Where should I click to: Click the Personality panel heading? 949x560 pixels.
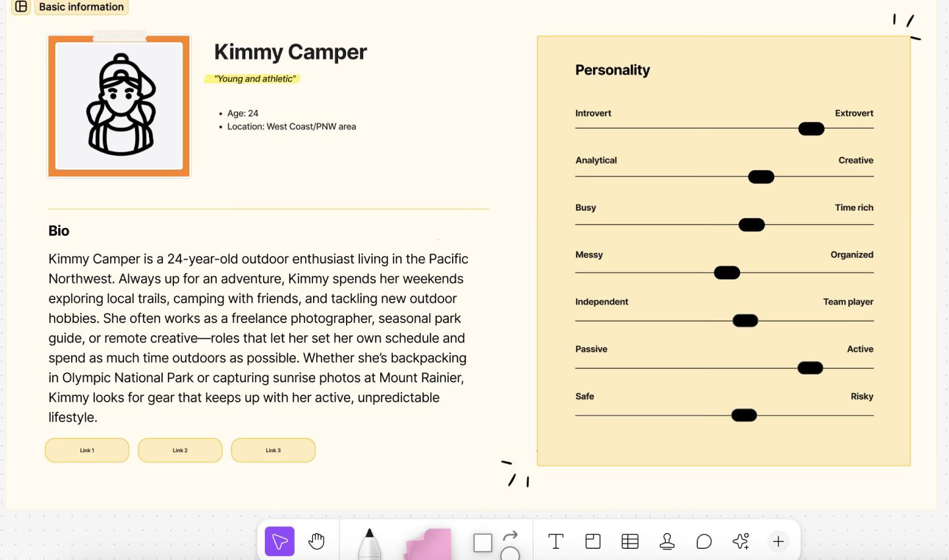point(612,70)
